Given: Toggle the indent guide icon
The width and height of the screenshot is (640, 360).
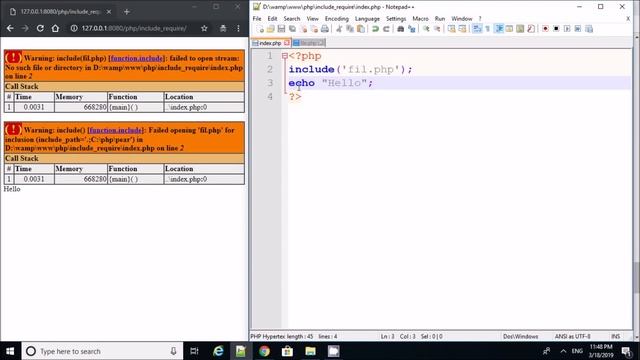Looking at the screenshot, I should coord(499,29).
